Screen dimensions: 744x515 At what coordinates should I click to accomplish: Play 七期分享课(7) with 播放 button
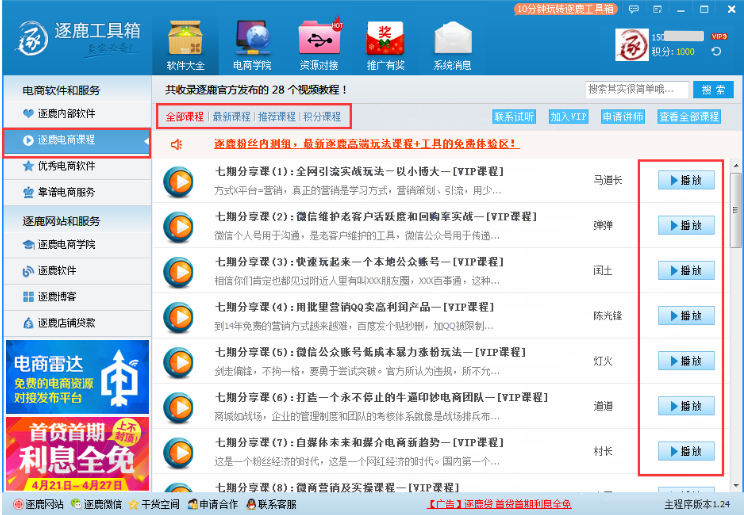(x=686, y=451)
